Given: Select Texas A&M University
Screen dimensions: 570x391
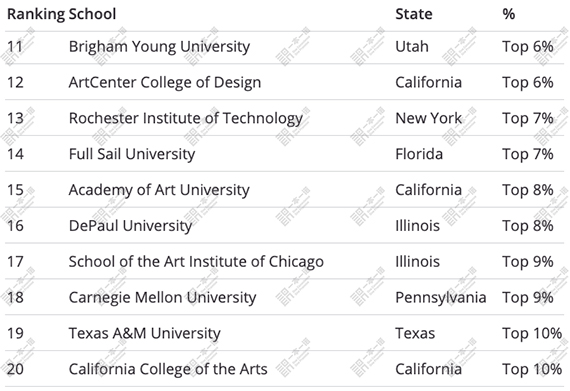Looking at the screenshot, I should (x=144, y=334).
